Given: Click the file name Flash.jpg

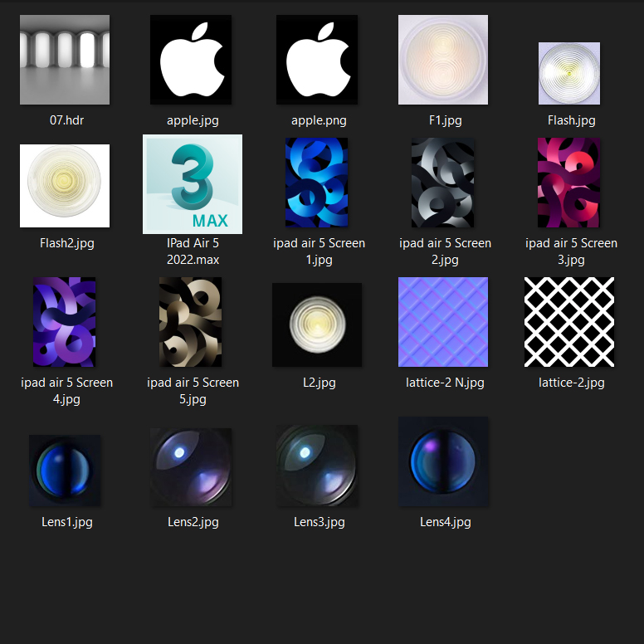Looking at the screenshot, I should (571, 121).
